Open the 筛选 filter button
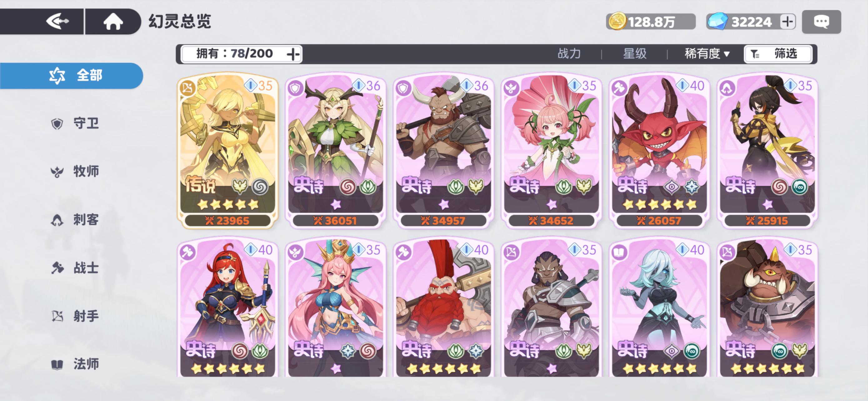Image resolution: width=868 pixels, height=401 pixels. 778,54
